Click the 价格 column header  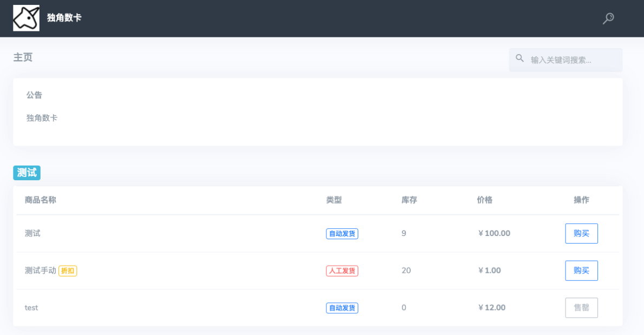coord(484,200)
